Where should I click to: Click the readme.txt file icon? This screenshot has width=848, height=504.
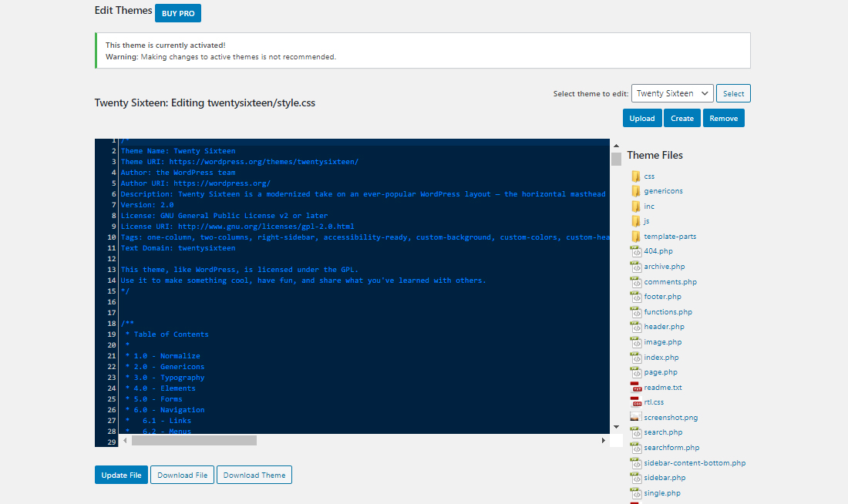click(636, 387)
